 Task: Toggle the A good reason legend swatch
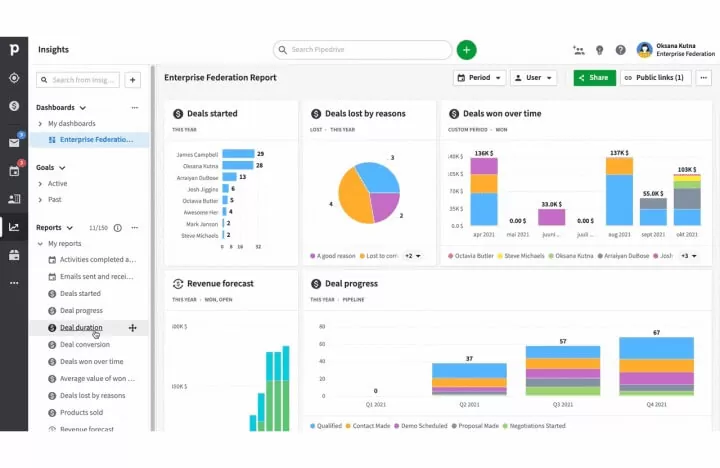pyautogui.click(x=313, y=256)
